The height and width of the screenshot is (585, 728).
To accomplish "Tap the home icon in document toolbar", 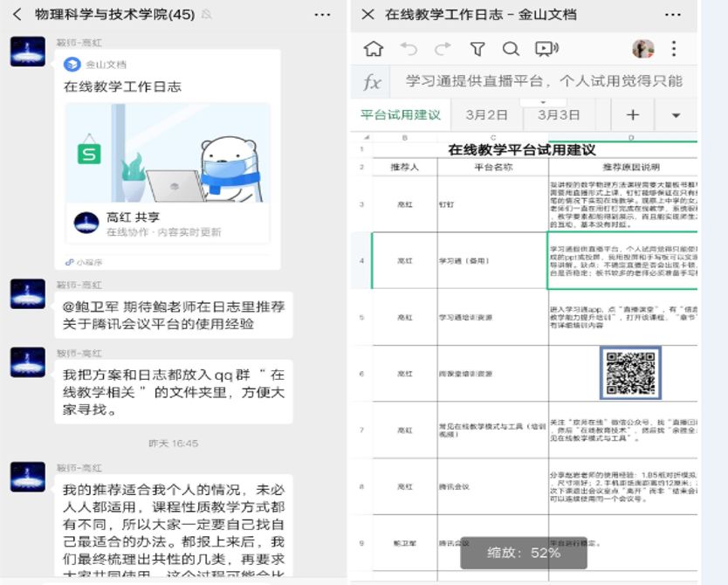I will 374,49.
